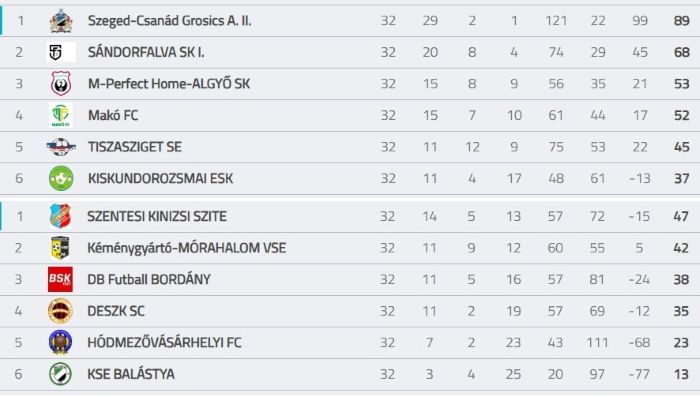Click the 47 points value for Szentesi Kinizsi

point(681,216)
